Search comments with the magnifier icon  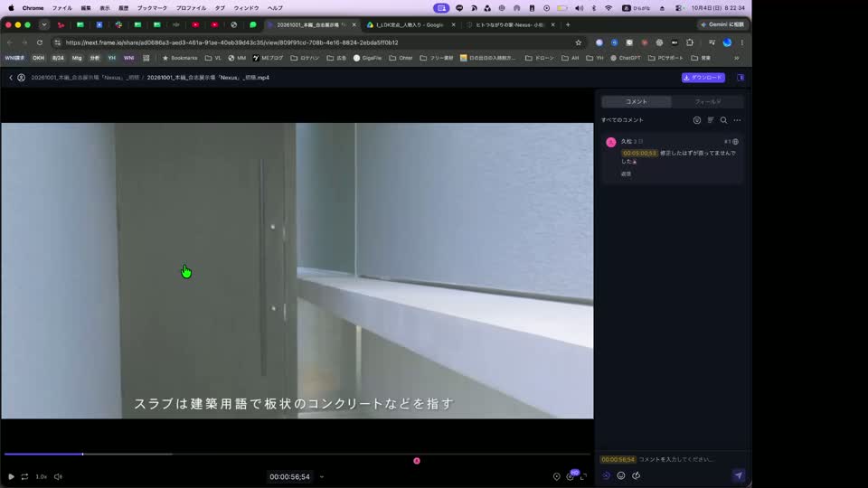(723, 120)
